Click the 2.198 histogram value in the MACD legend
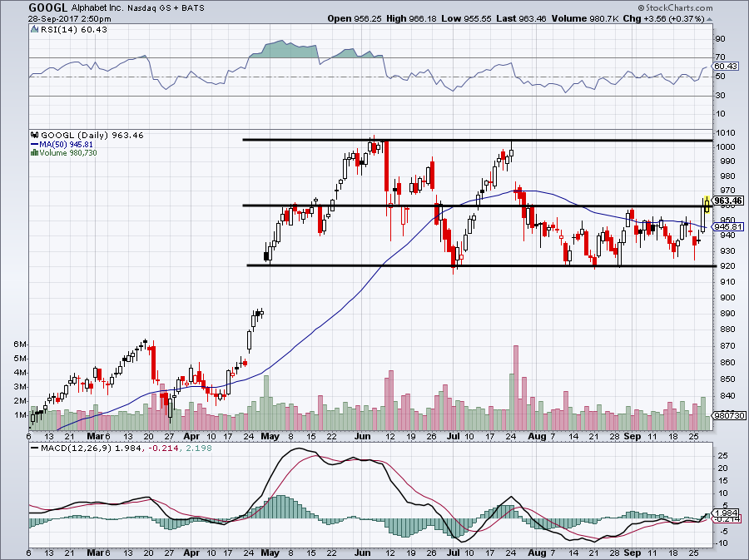This screenshot has width=749, height=560. [x=197, y=448]
